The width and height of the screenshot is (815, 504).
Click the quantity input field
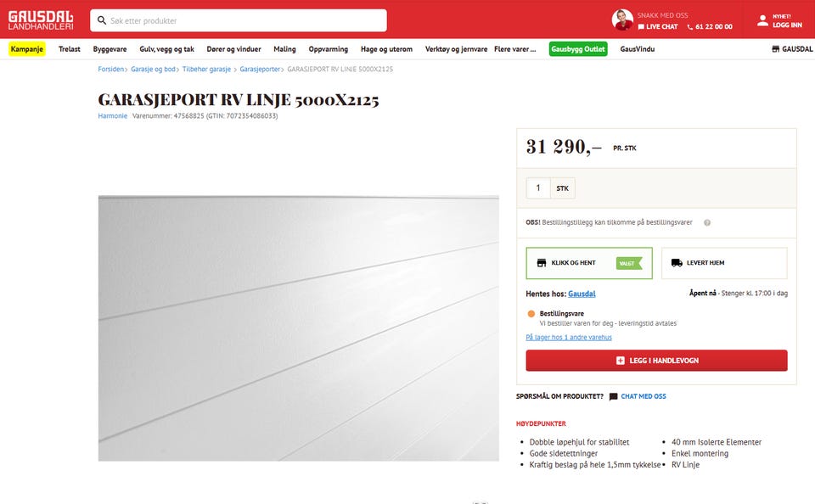point(538,188)
